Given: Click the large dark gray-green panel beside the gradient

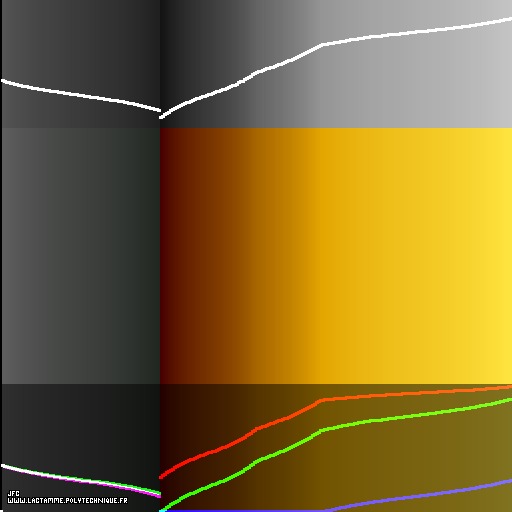Looking at the screenshot, I should [x=81, y=256].
